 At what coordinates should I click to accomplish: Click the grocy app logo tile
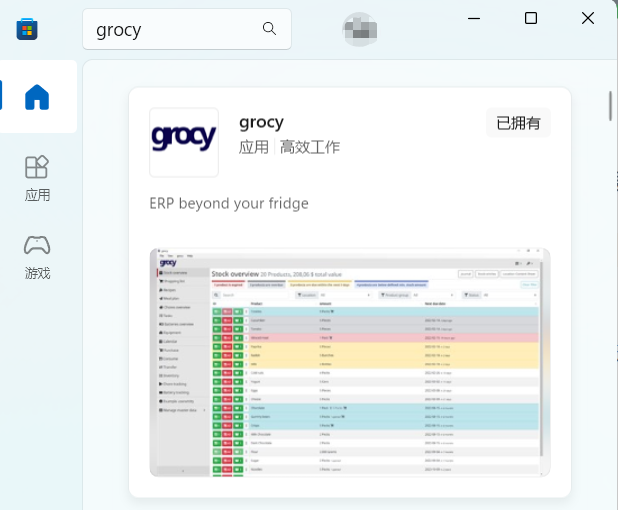[x=184, y=142]
